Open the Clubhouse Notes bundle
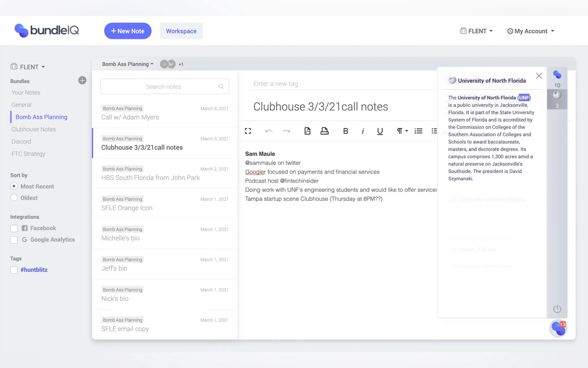 pyautogui.click(x=34, y=129)
